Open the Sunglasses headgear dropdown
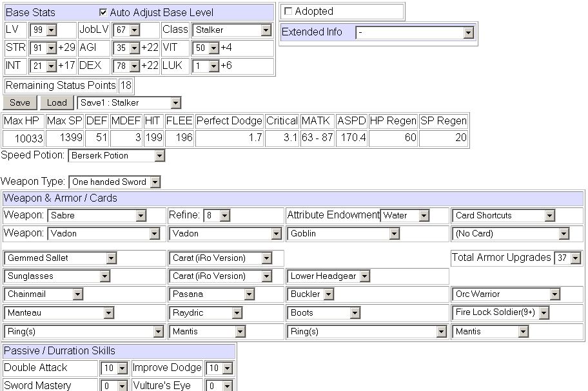Screen dimensions: 588x391 tap(57, 276)
